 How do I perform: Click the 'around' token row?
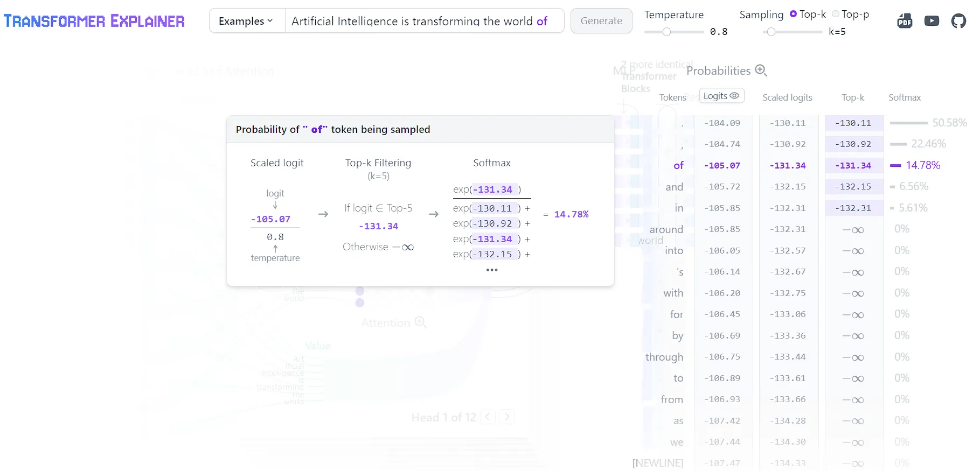666,229
